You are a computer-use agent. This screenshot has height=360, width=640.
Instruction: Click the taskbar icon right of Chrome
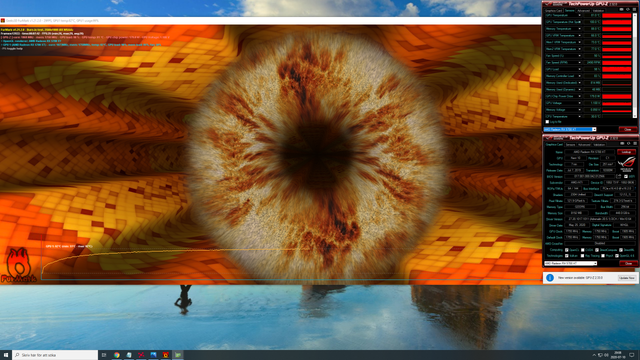(x=129, y=355)
